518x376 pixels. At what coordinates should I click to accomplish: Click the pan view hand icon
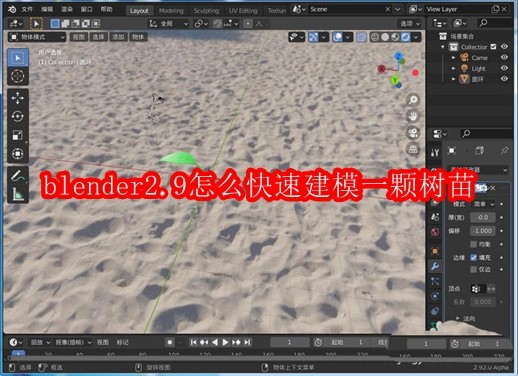pyautogui.click(x=413, y=116)
